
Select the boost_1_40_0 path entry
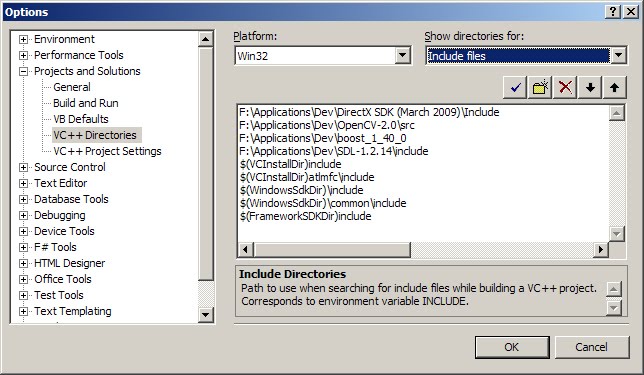coord(323,138)
